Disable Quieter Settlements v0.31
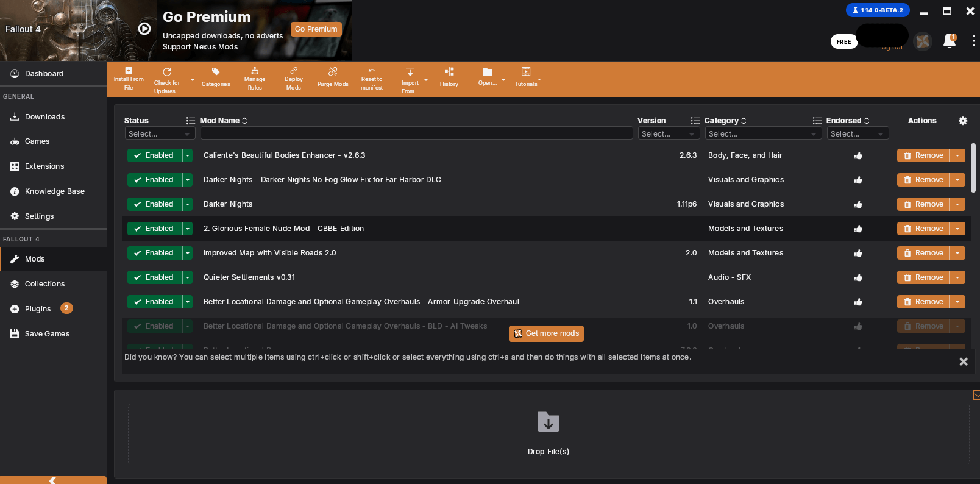 [155, 277]
